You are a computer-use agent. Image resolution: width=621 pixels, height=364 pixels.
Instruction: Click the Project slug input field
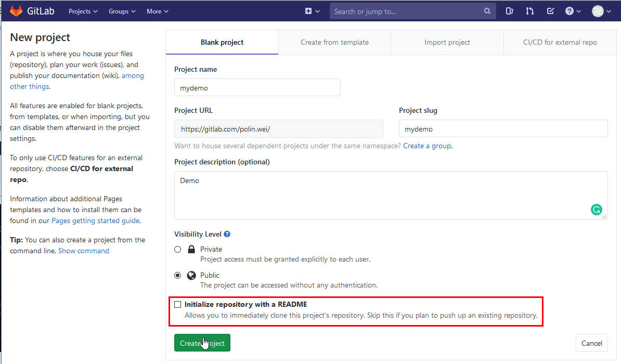(x=503, y=129)
